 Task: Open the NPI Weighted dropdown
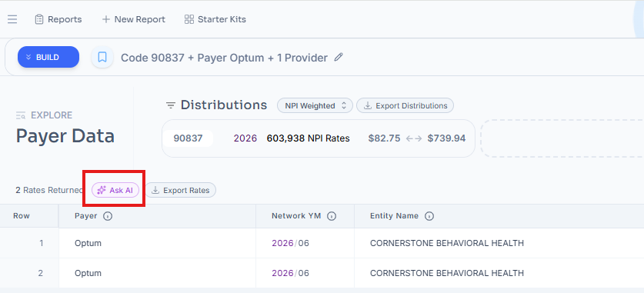click(315, 105)
